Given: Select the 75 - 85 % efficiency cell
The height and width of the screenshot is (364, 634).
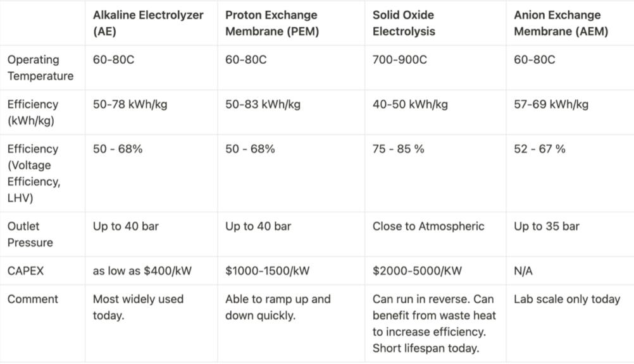Looking at the screenshot, I should click(x=398, y=149).
